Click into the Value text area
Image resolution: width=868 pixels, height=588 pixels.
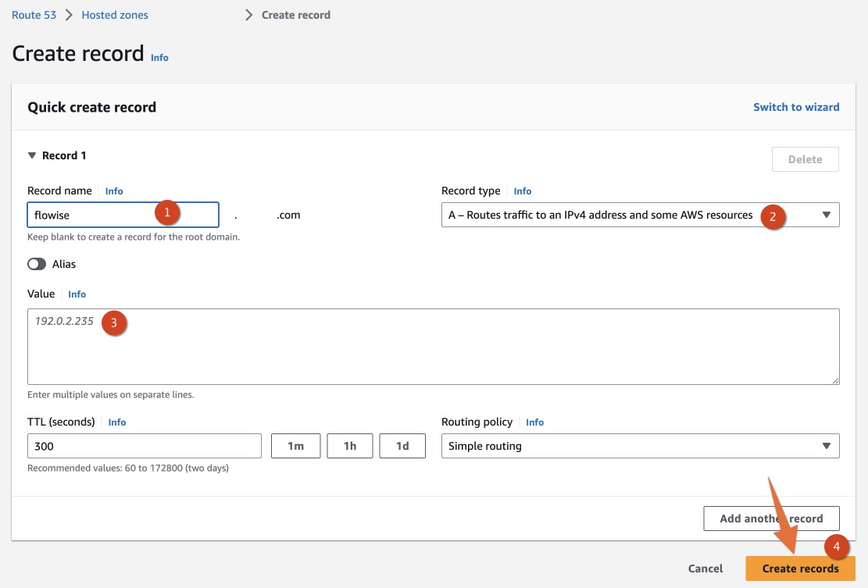(x=433, y=351)
